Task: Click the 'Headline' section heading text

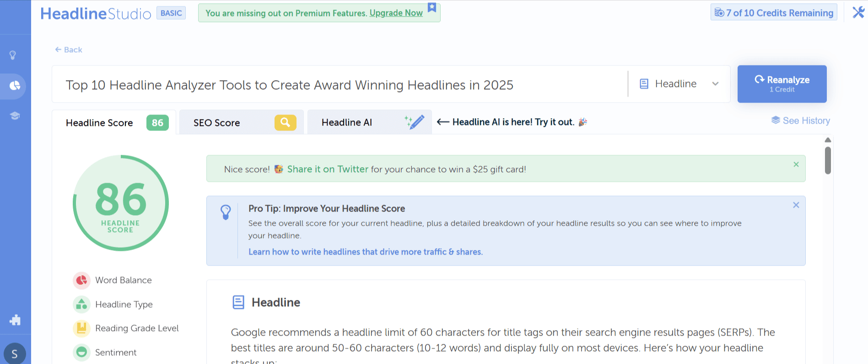Action: click(x=276, y=302)
